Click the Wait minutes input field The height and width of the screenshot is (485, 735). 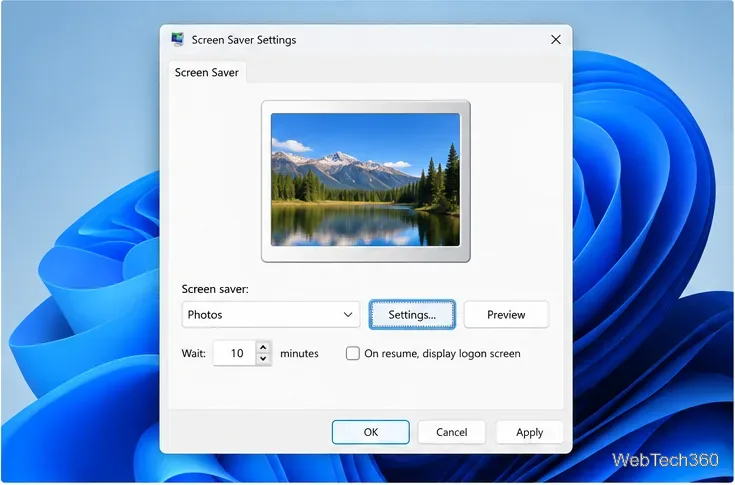(234, 353)
